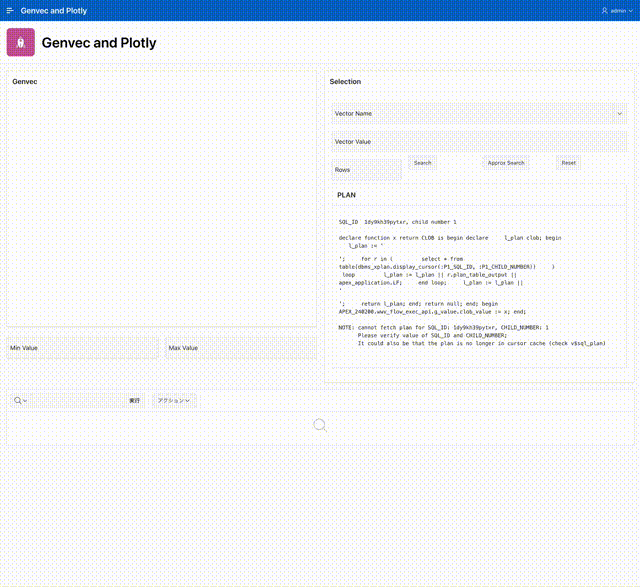Click the SQL_ID line in the plan output

coord(398,222)
